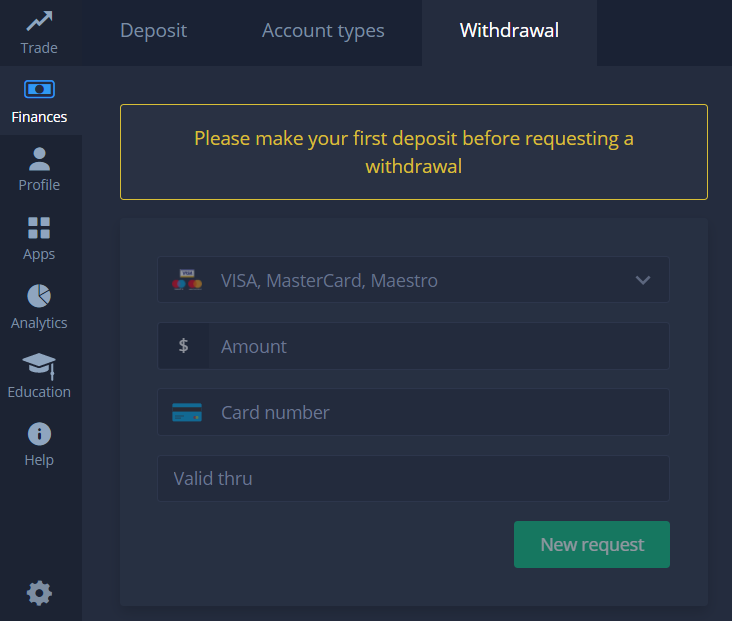Click the card payment logos icon
This screenshot has width=732, height=621.
pos(187,280)
